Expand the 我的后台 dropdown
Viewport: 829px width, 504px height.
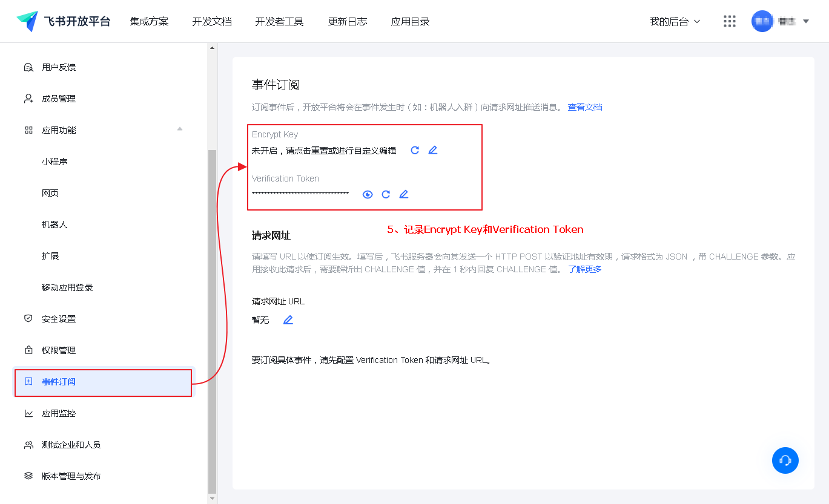pos(675,21)
